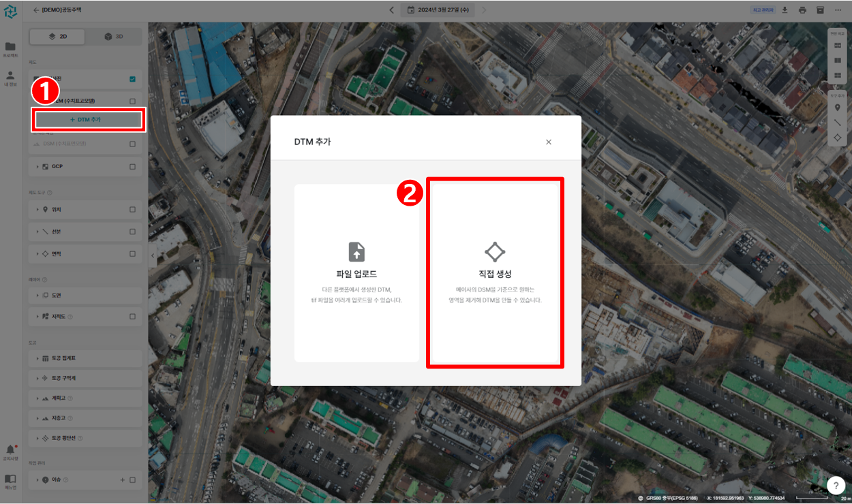Enable the 위치 checkbox

[132, 210]
